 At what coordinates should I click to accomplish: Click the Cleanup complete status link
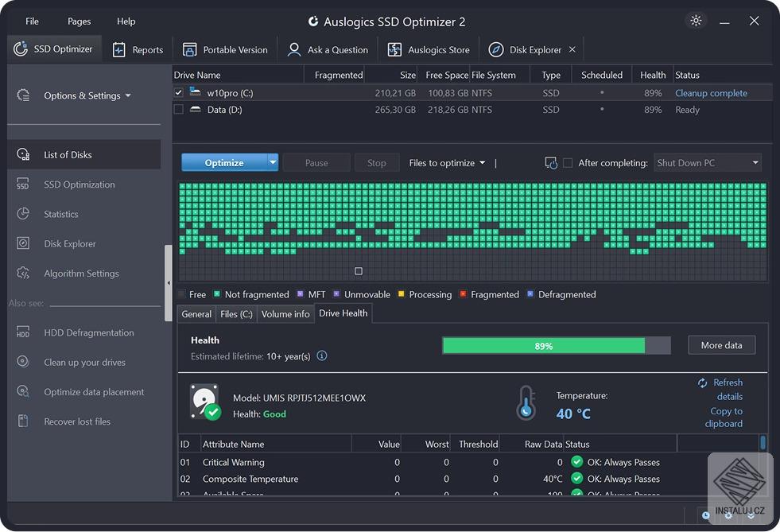[711, 93]
